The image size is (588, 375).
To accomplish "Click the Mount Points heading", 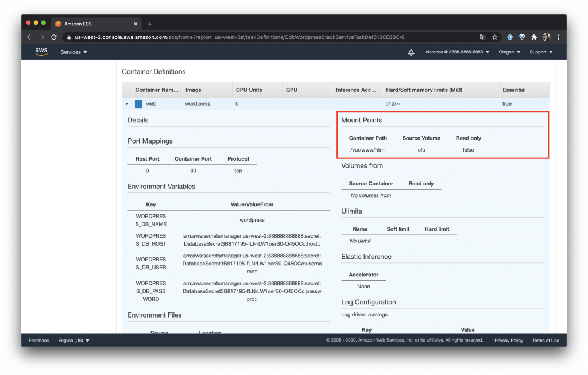I will pos(362,121).
